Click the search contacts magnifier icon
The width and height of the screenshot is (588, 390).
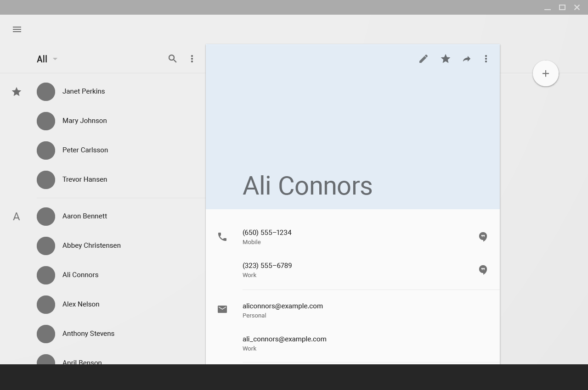point(172,59)
